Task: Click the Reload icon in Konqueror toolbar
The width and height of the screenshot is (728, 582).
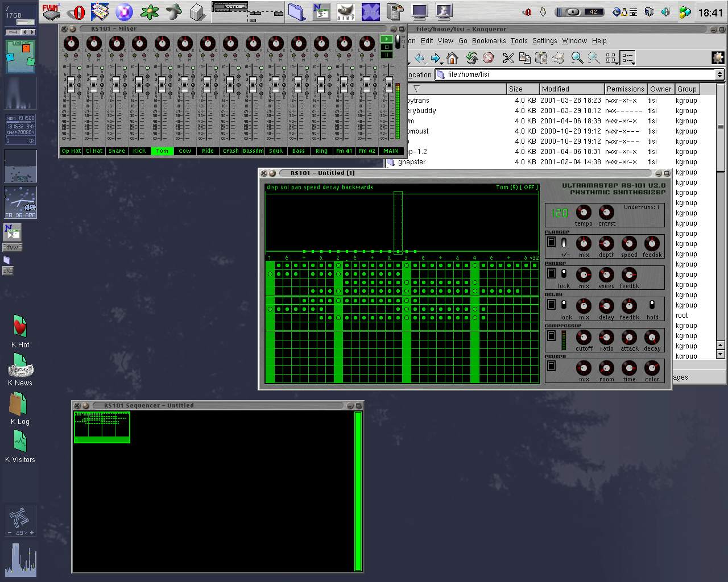Action: 471,58
